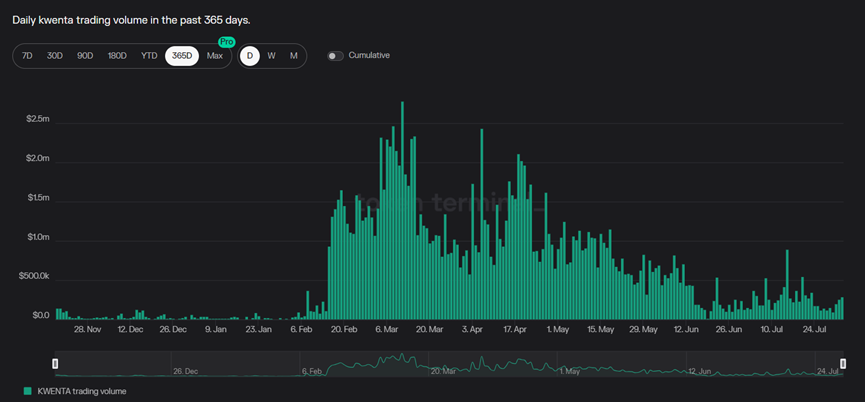Click the 365D range button
The width and height of the screenshot is (865, 402).
point(181,56)
